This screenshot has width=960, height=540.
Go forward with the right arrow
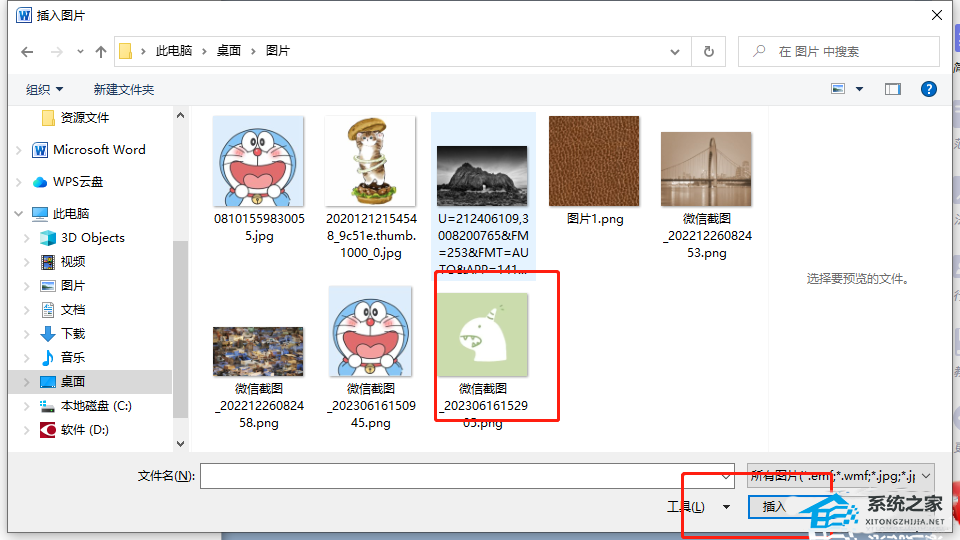(56, 52)
